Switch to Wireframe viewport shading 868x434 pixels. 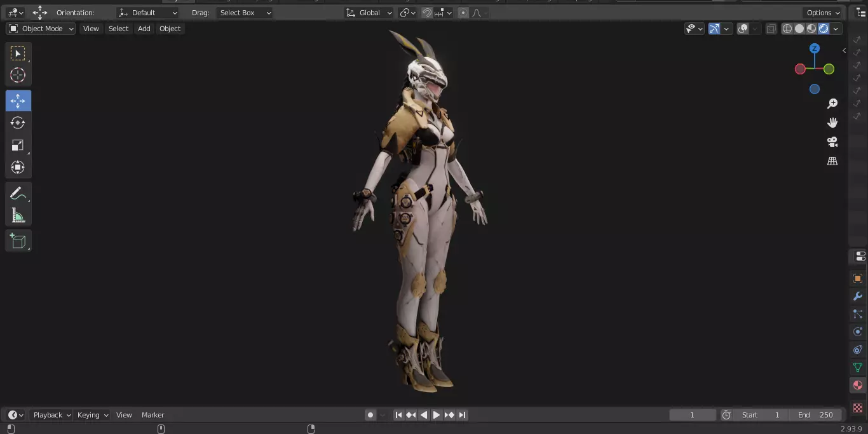click(787, 29)
